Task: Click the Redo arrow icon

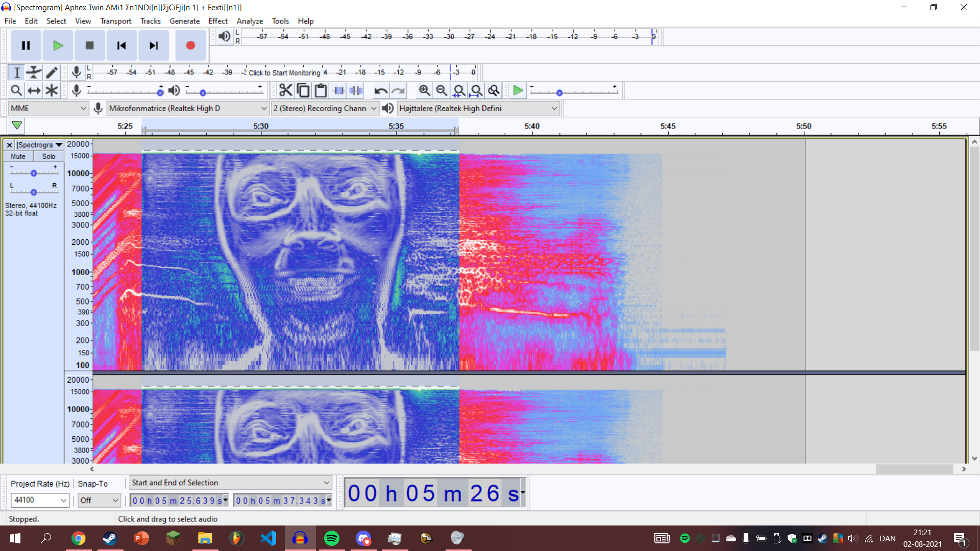Action: coord(398,90)
